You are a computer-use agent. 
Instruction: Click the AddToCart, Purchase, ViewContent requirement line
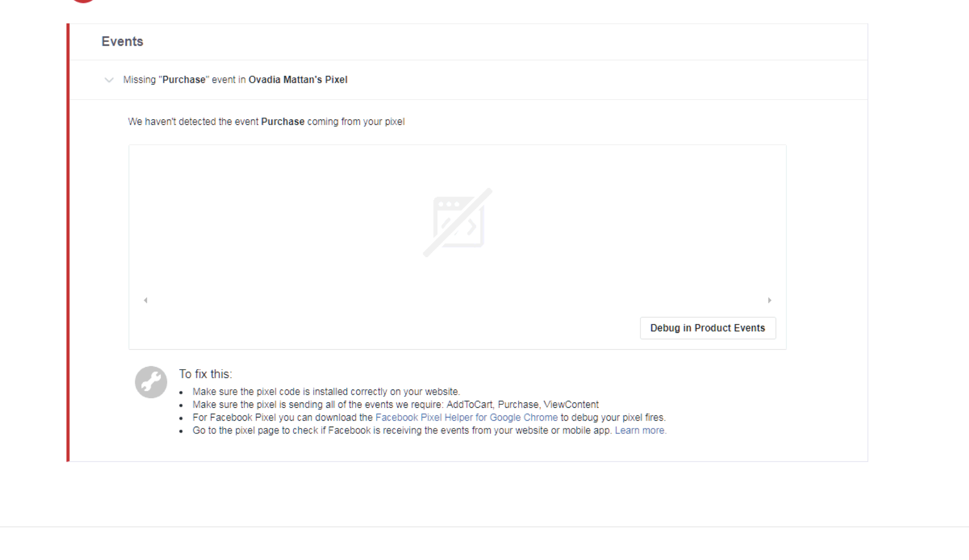(x=396, y=405)
